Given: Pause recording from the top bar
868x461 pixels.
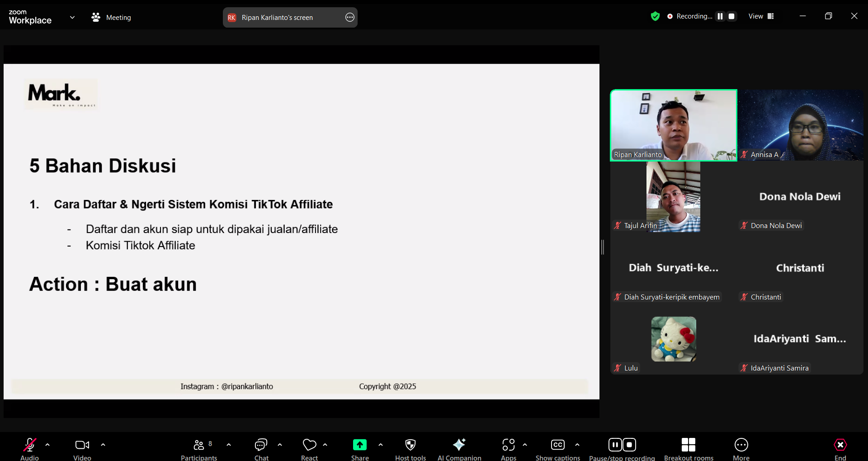Looking at the screenshot, I should pyautogui.click(x=720, y=16).
